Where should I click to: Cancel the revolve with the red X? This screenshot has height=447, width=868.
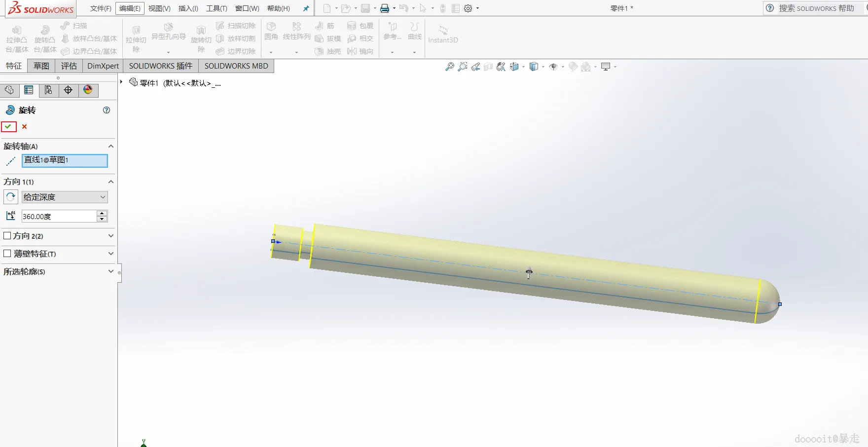point(24,127)
